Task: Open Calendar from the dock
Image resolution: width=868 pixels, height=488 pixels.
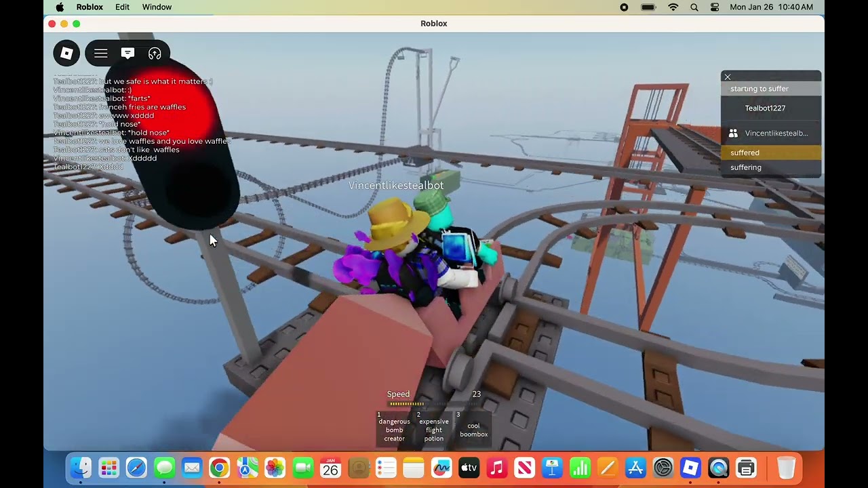Action: tap(330, 468)
